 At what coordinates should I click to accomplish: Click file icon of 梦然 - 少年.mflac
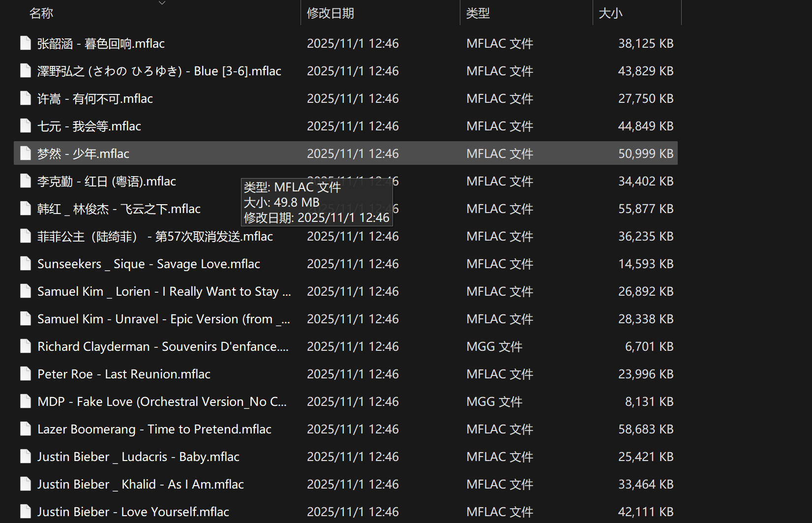click(x=26, y=154)
